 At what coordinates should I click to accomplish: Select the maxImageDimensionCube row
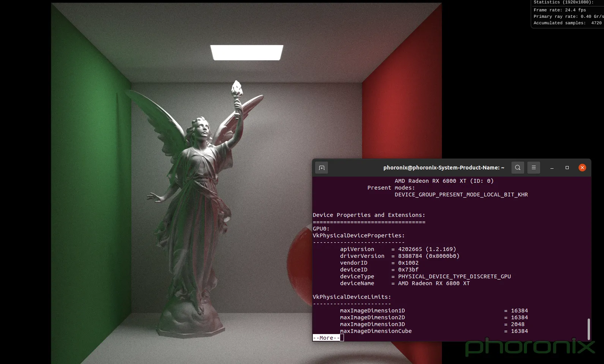tap(434, 331)
